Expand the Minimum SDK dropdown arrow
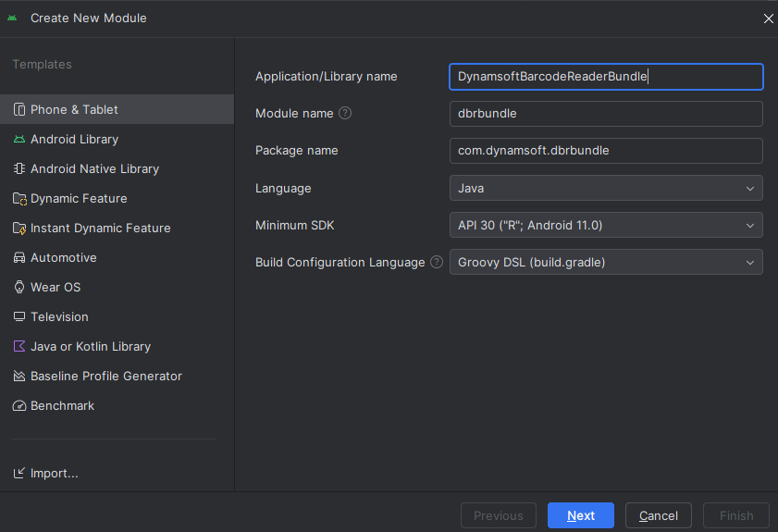The height and width of the screenshot is (532, 778). 749,226
